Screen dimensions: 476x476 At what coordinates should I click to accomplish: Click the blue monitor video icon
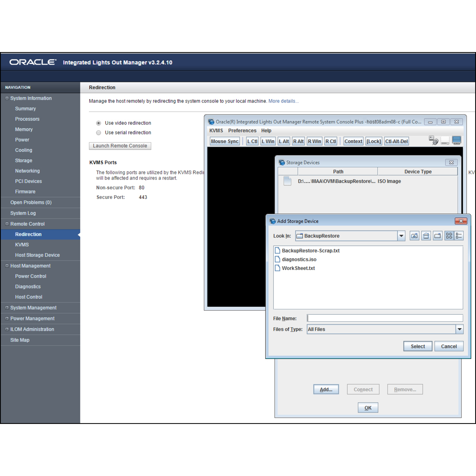[x=457, y=140]
